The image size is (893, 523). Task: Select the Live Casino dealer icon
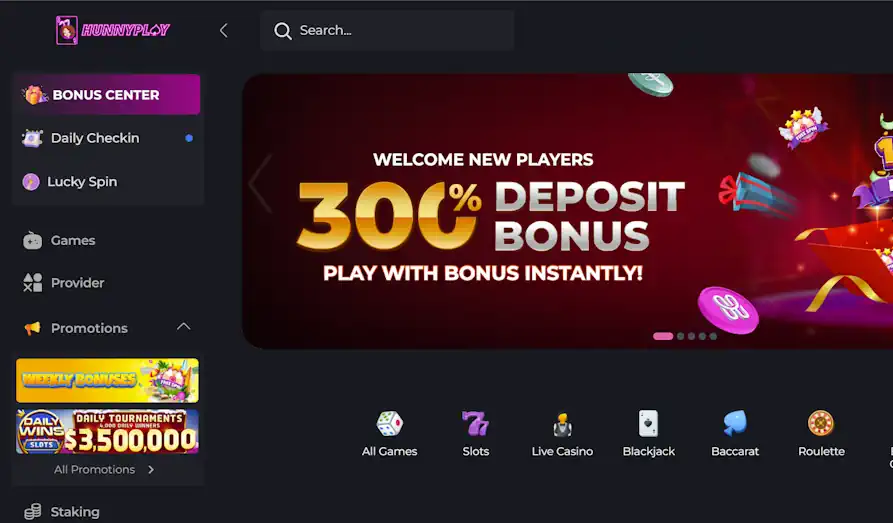click(x=562, y=424)
